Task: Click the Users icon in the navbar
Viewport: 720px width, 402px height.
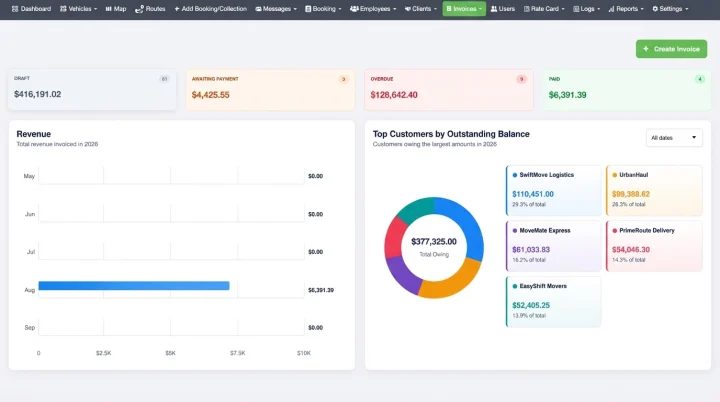Action: [494, 9]
